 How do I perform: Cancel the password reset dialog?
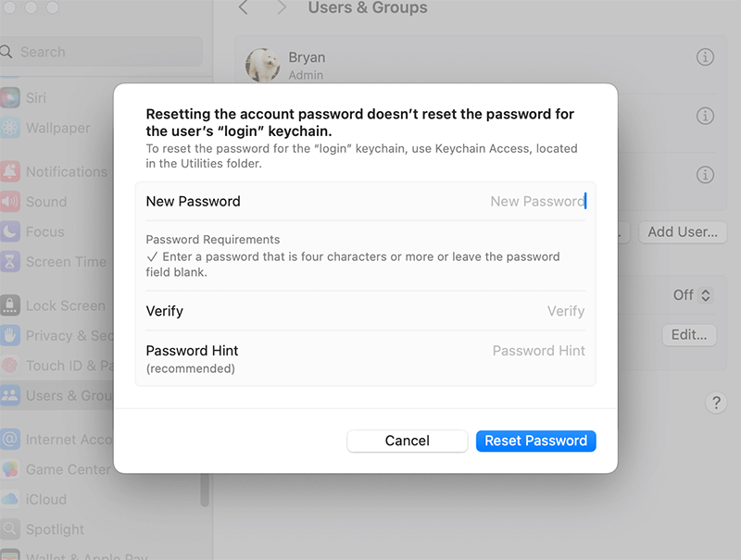coord(407,441)
